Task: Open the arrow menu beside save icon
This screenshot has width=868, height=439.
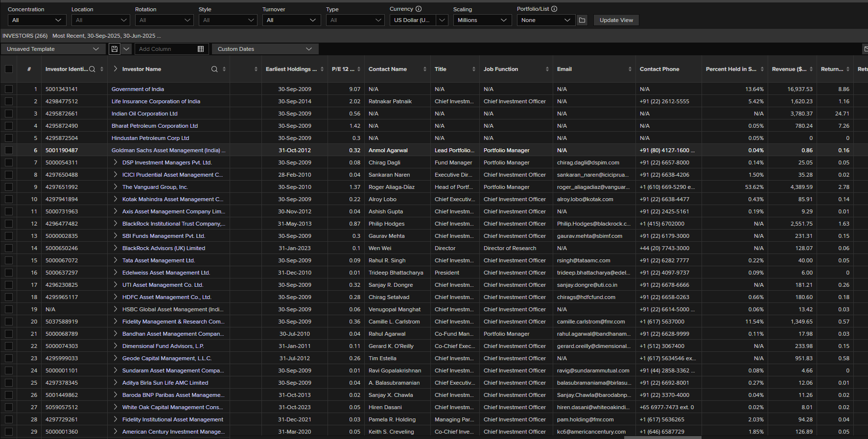Action: pyautogui.click(x=127, y=49)
